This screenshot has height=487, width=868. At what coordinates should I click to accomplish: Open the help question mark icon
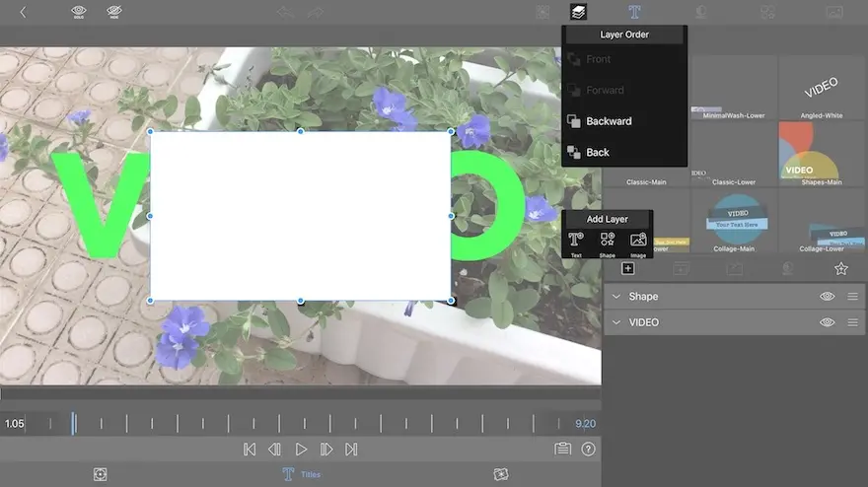[x=589, y=449]
